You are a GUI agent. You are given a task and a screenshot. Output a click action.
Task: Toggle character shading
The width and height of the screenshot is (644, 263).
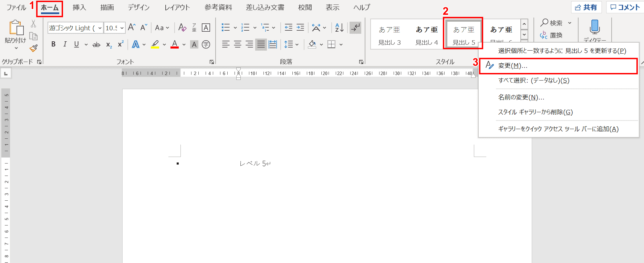[194, 44]
